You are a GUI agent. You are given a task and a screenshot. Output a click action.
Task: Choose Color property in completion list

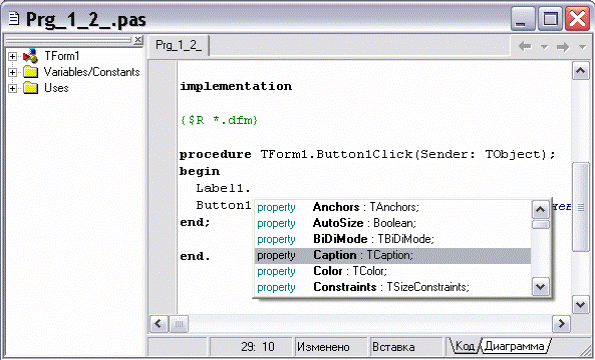(x=393, y=271)
